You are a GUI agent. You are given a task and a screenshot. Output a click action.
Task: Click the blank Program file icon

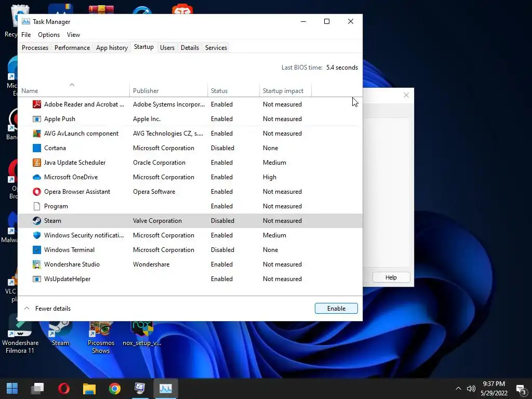[x=37, y=206]
